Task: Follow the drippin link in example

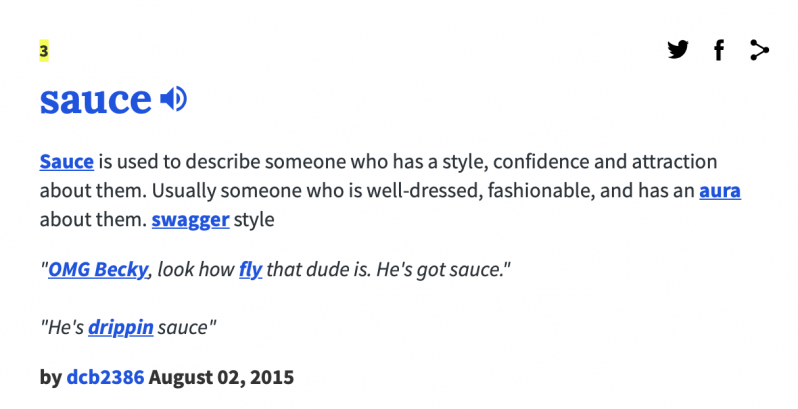Action: pyautogui.click(x=121, y=327)
